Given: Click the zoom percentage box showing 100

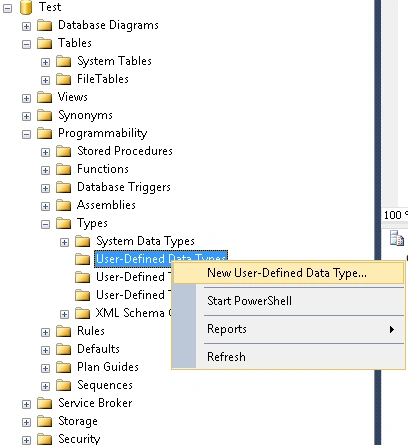Looking at the screenshot, I should point(395,215).
